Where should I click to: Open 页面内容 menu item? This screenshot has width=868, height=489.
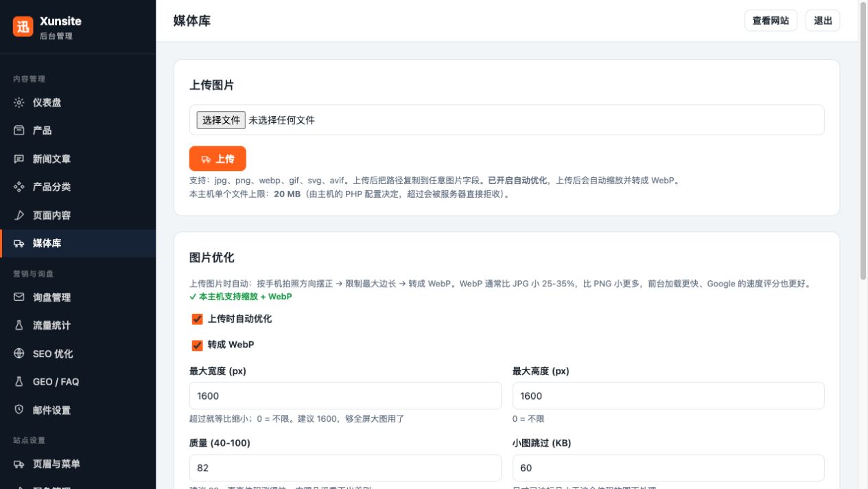coord(78,215)
